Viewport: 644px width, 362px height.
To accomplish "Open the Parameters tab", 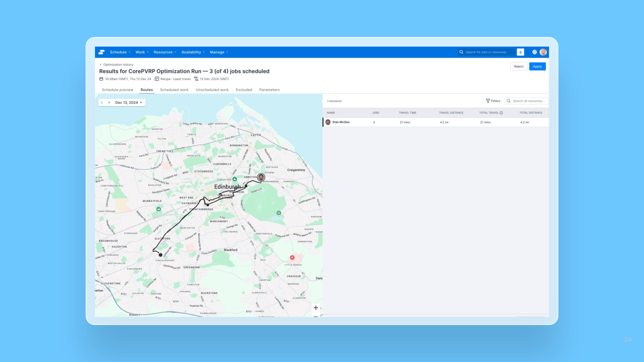I will coord(269,90).
